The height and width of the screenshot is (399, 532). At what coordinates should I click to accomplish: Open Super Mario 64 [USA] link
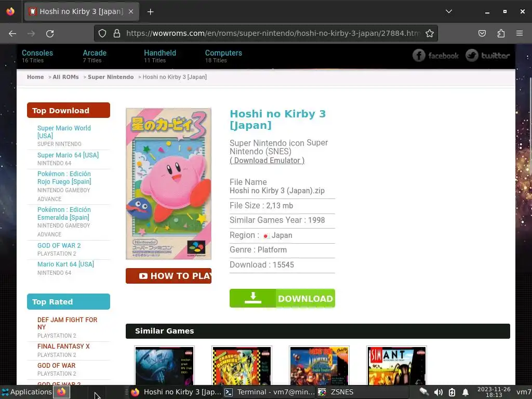(68, 155)
